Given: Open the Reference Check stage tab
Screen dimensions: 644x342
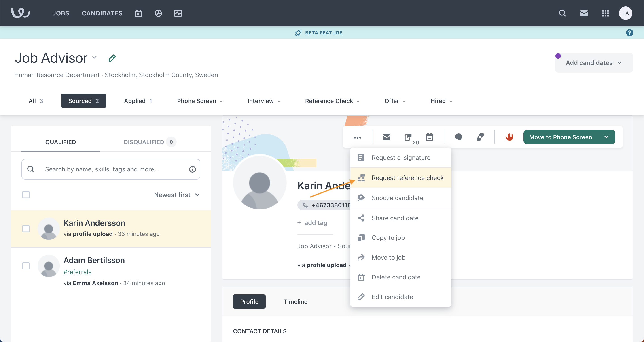Looking at the screenshot, I should click(332, 101).
